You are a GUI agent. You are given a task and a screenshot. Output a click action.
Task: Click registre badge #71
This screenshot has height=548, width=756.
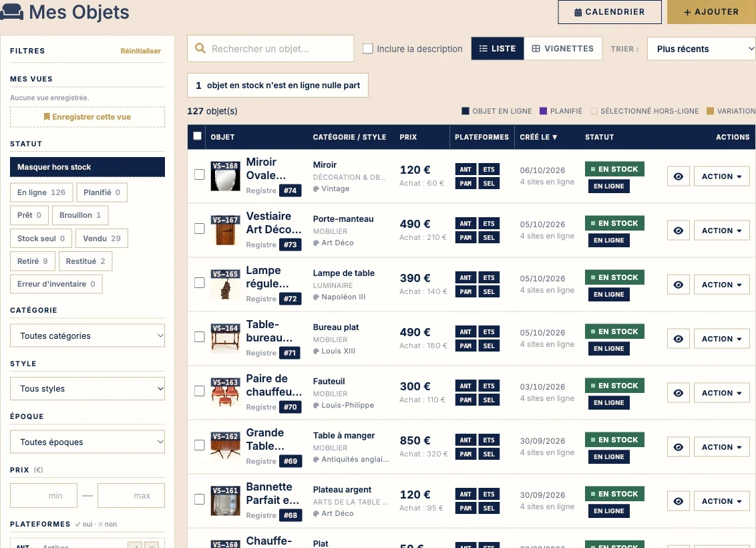click(290, 353)
